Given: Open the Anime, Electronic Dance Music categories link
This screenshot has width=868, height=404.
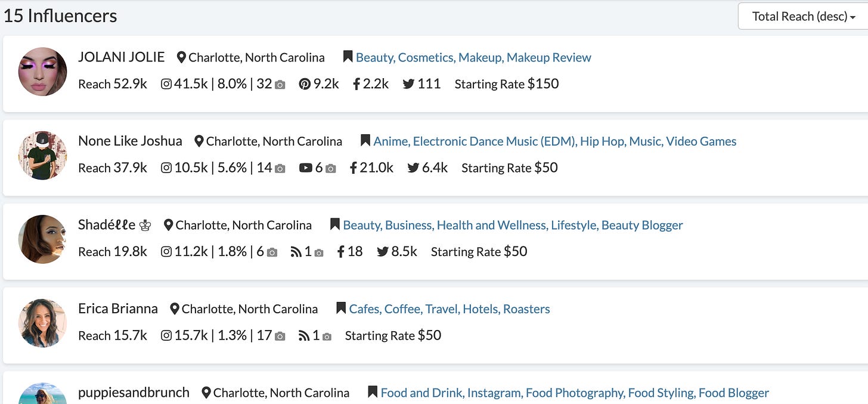Looking at the screenshot, I should coord(554,141).
